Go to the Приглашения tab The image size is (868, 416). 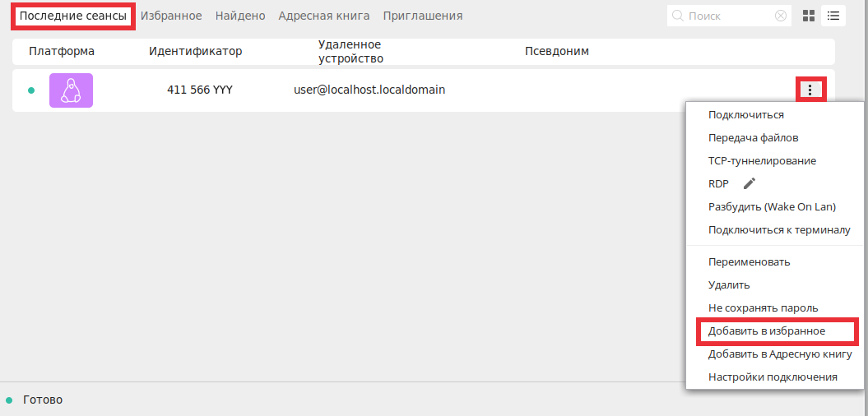click(423, 16)
